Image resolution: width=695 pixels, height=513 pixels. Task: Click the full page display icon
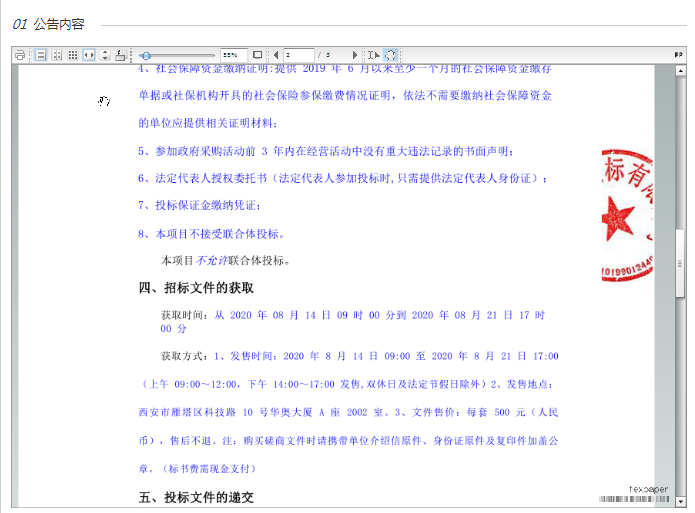[257, 55]
